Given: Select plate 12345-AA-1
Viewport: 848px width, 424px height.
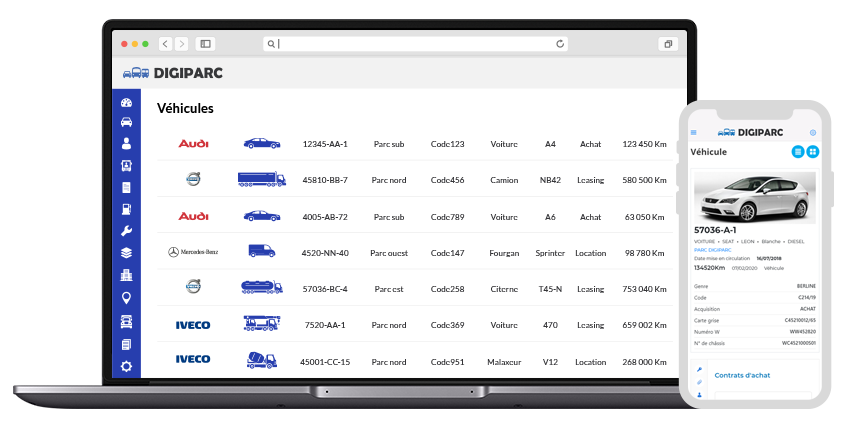Looking at the screenshot, I should [325, 144].
